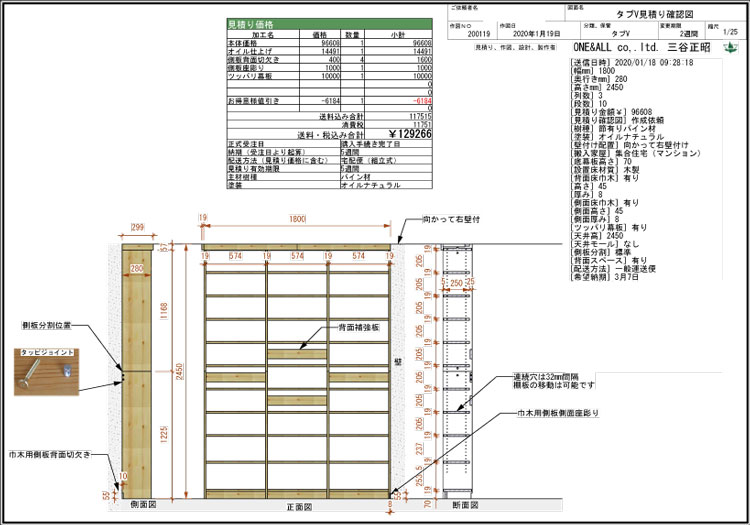Click the ONE&ALL co,.ltd. company name
Screen dimensions: 750x525
tap(616, 47)
